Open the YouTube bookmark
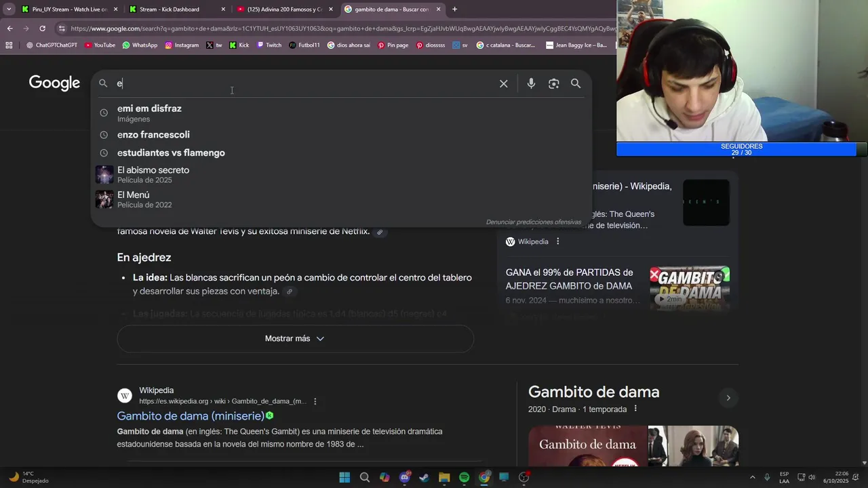This screenshot has height=488, width=868. pos(100,45)
